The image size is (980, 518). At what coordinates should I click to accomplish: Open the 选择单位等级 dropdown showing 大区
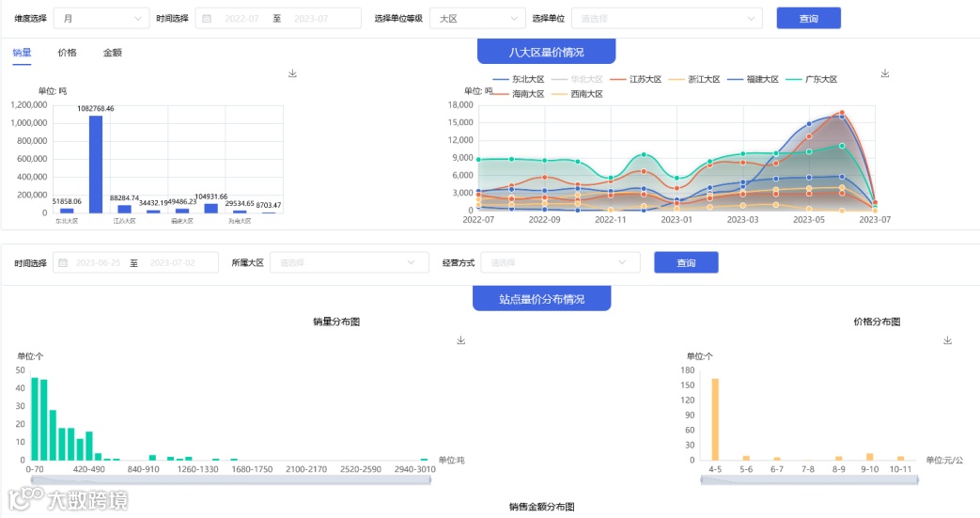click(477, 19)
